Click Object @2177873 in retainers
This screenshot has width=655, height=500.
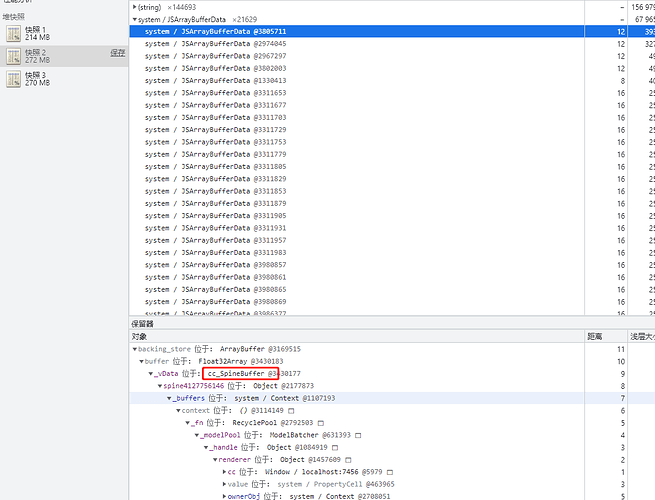pyautogui.click(x=283, y=386)
